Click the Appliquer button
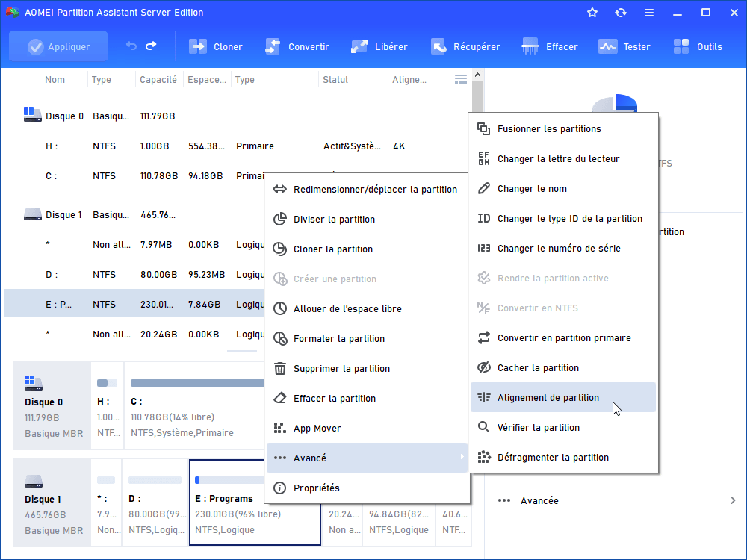This screenshot has height=560, width=747. (x=58, y=46)
